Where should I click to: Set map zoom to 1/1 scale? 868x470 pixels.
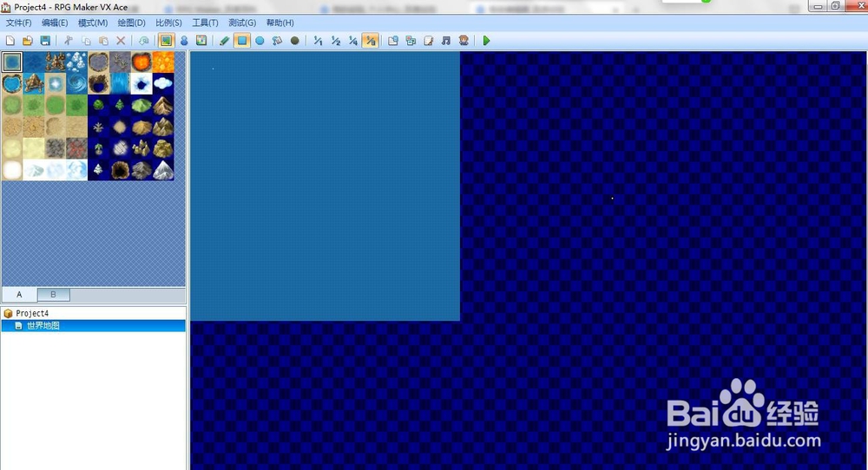[x=318, y=41]
